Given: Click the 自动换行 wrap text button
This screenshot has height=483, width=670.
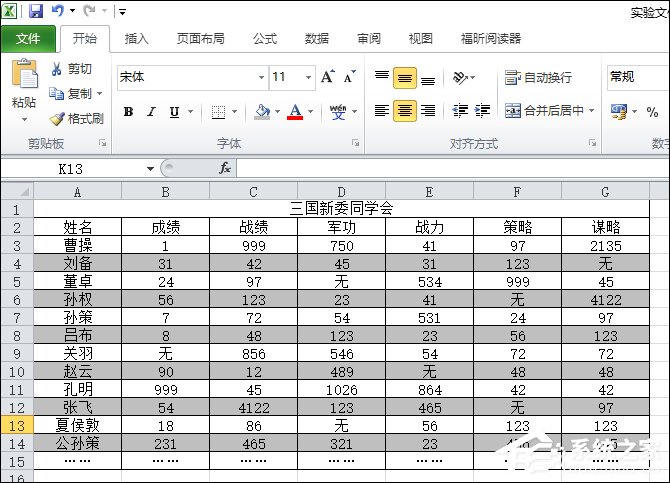Looking at the screenshot, I should [539, 77].
